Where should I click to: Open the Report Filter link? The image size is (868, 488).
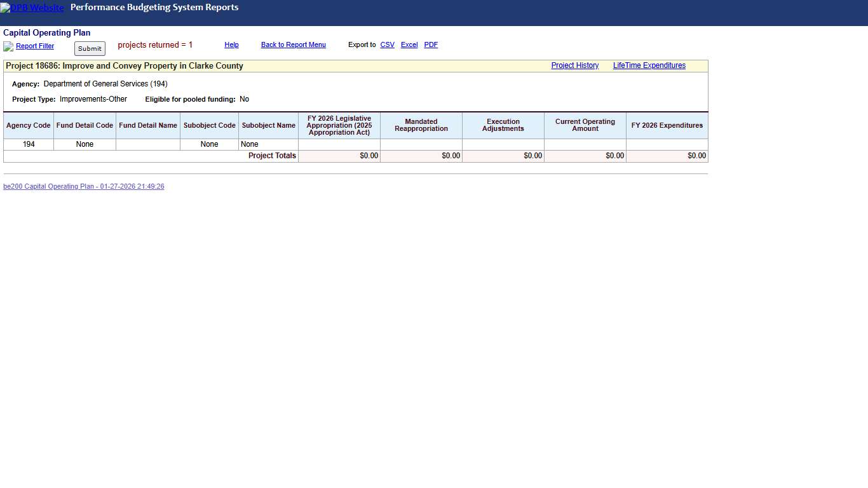pyautogui.click(x=35, y=46)
